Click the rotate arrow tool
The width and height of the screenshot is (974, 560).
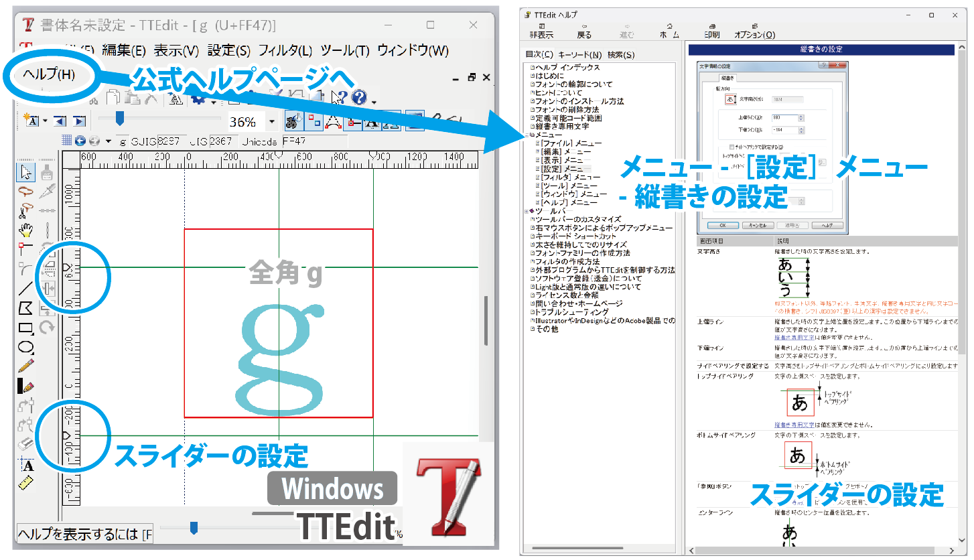(x=47, y=328)
